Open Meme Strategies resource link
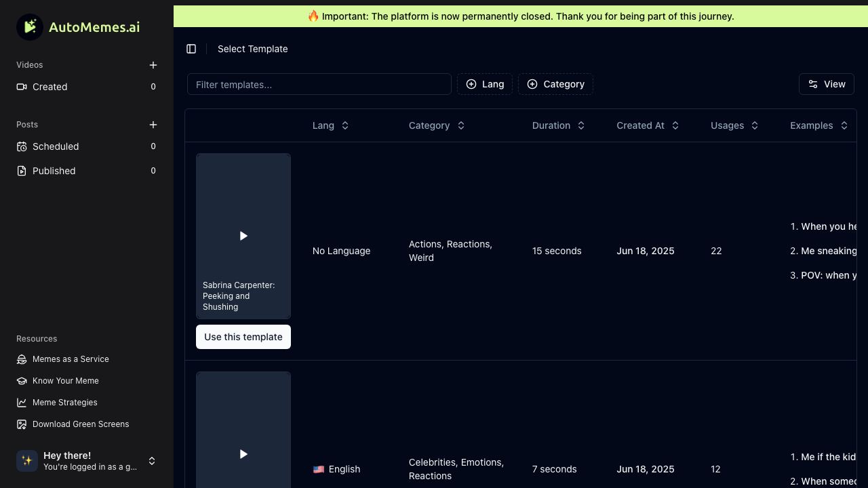 coord(87,403)
